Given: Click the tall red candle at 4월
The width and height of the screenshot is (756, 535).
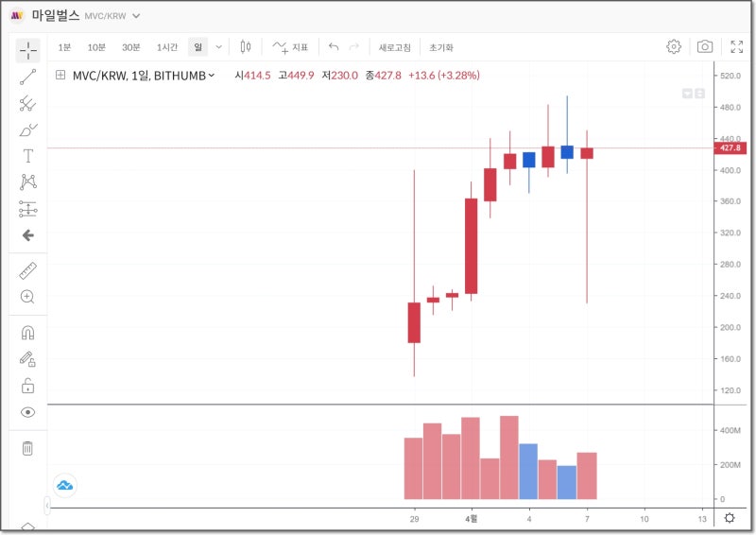Looking at the screenshot, I should coord(471,246).
